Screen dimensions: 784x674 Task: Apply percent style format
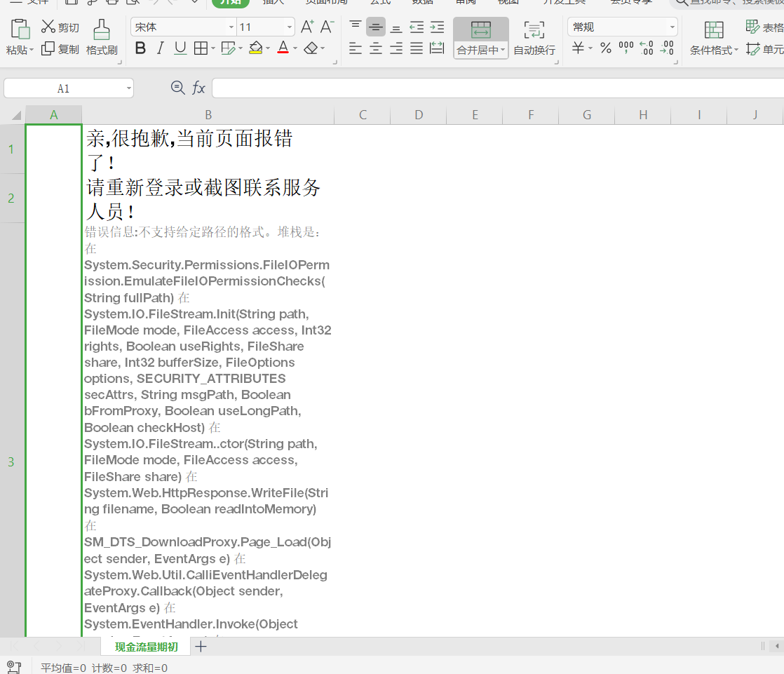pos(605,48)
